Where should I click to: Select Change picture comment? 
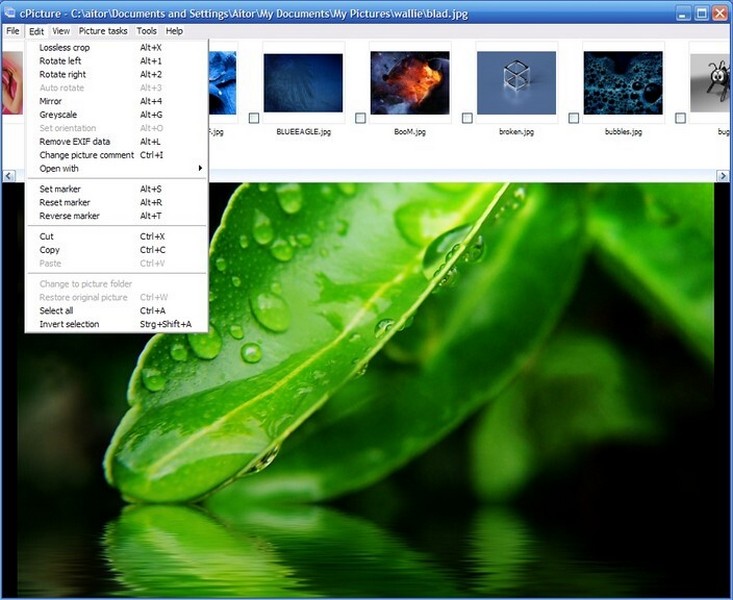116,155
